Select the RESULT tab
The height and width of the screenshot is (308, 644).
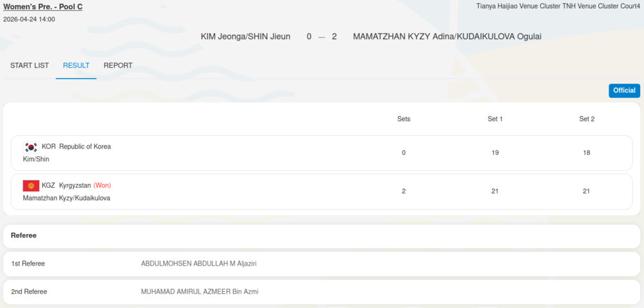(x=76, y=66)
